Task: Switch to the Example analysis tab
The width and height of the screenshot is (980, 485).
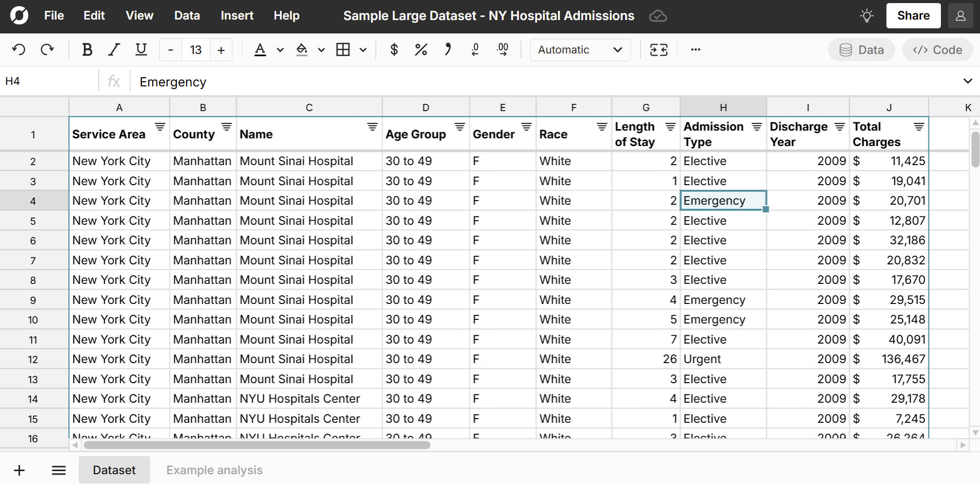Action: (214, 470)
